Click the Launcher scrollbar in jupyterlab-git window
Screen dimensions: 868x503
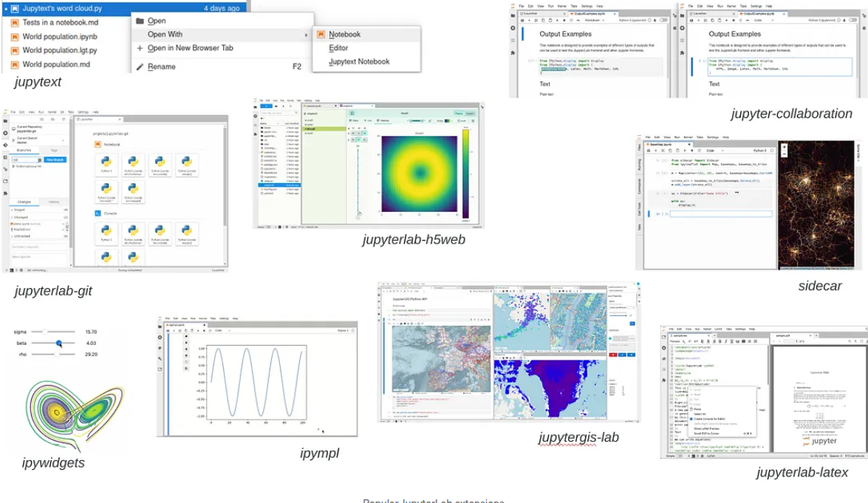(x=225, y=177)
